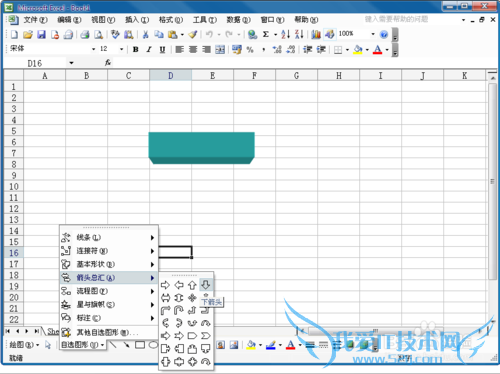Open the 流程图(F) submenu
500x374 pixels.
click(109, 291)
